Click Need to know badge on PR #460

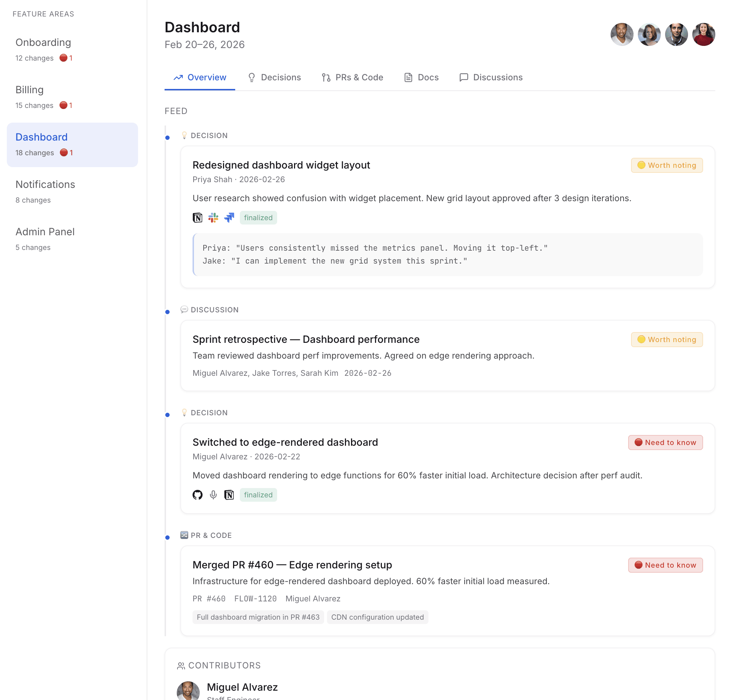(665, 565)
